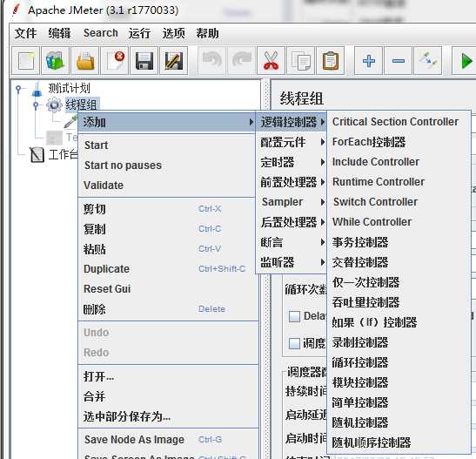This screenshot has width=476, height=459.
Task: Add a ForEach控制器
Action: [399, 142]
